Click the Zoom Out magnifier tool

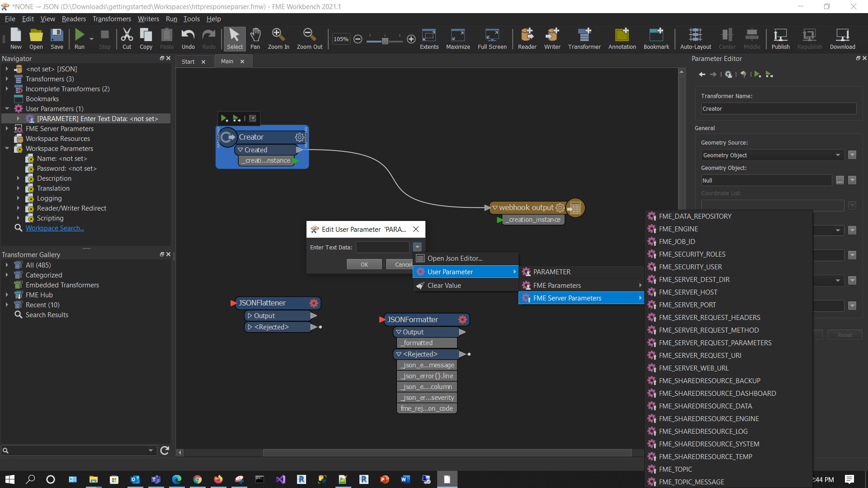click(310, 38)
